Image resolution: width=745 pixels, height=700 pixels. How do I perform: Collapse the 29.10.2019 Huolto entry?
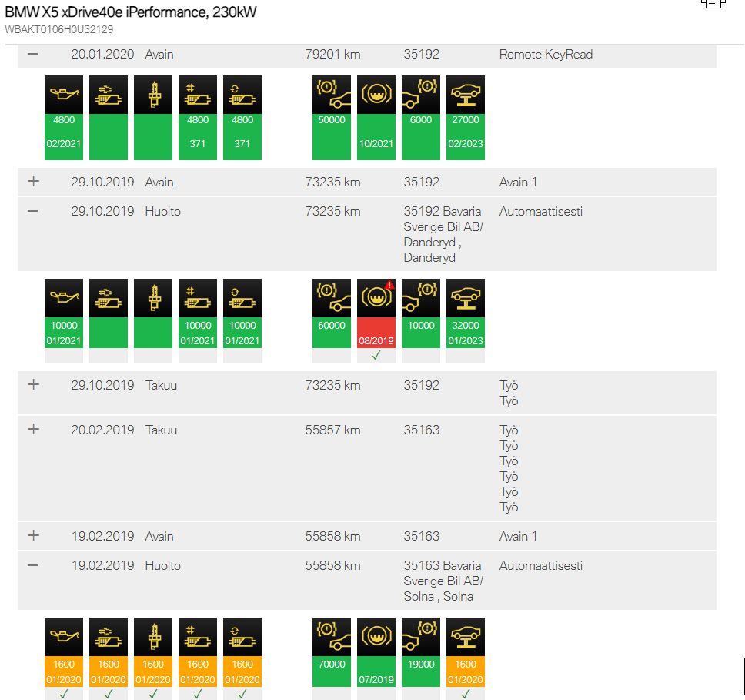click(x=33, y=211)
